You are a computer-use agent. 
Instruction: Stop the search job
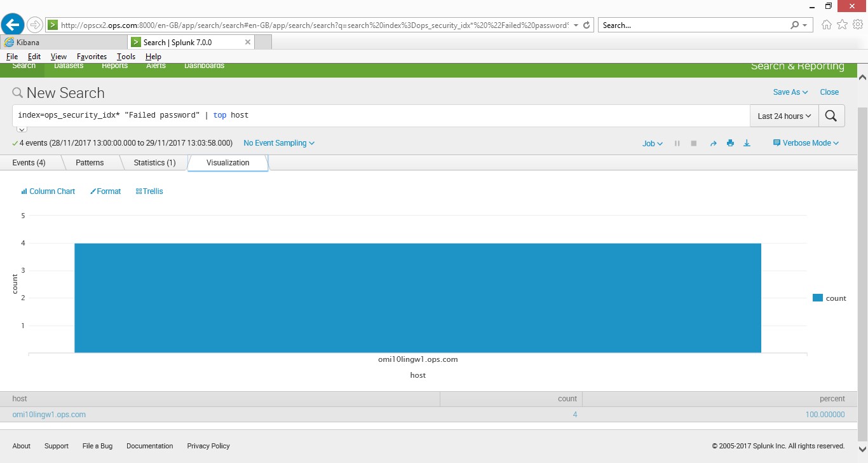pos(693,143)
